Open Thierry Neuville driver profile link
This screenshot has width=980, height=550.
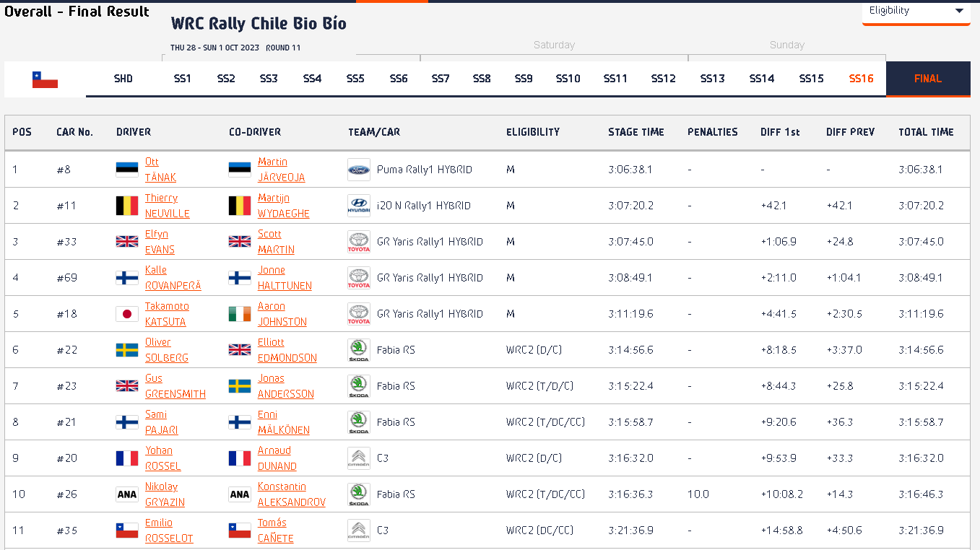tap(168, 206)
